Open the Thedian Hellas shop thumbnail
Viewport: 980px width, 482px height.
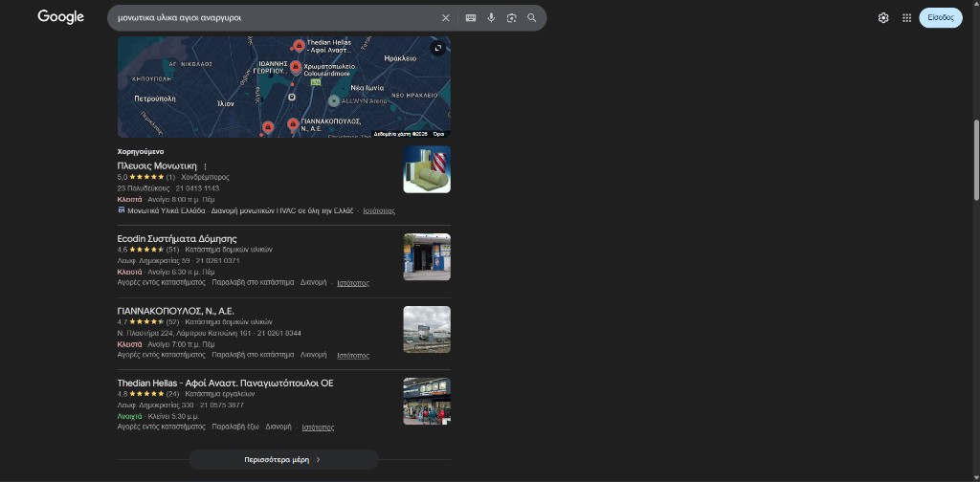click(427, 402)
